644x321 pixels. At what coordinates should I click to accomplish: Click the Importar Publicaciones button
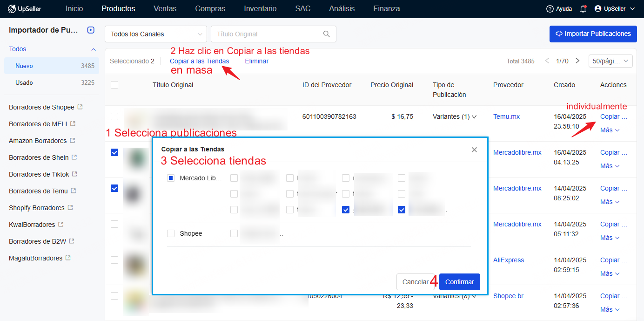tap(593, 34)
